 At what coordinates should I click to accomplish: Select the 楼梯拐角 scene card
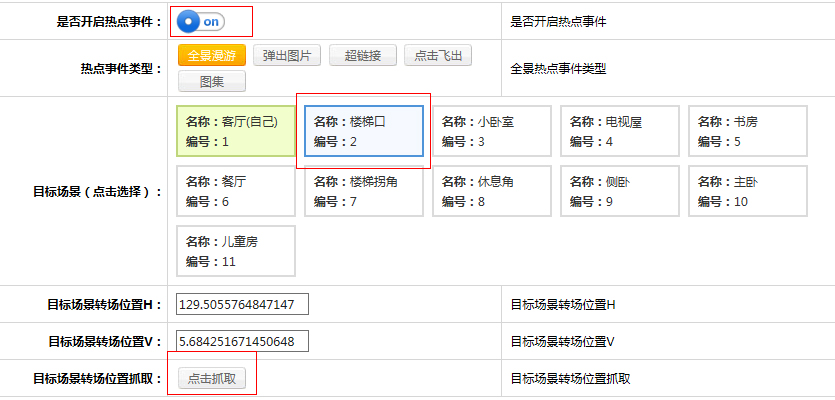pos(364,191)
